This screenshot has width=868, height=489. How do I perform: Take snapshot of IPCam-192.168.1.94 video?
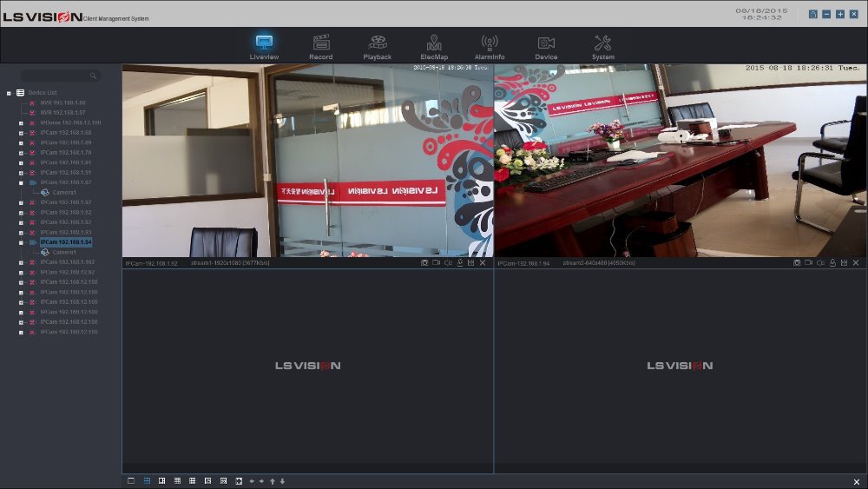[797, 263]
